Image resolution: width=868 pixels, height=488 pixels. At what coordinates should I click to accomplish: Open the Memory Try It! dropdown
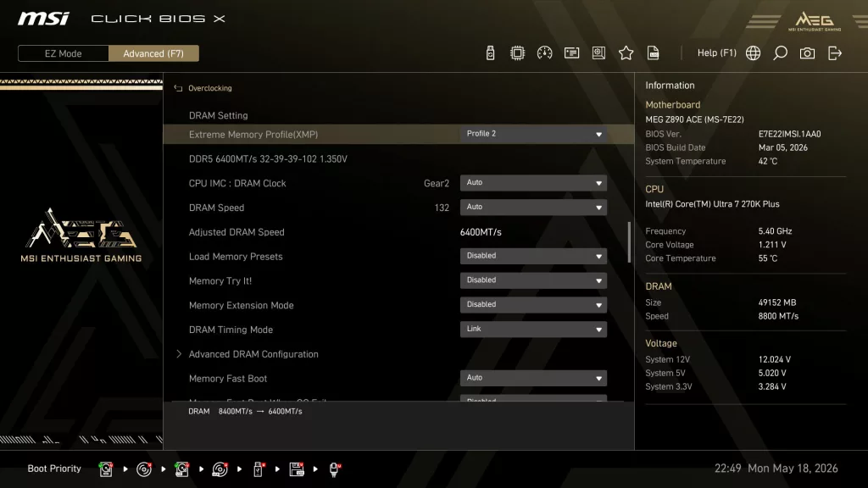(x=533, y=280)
